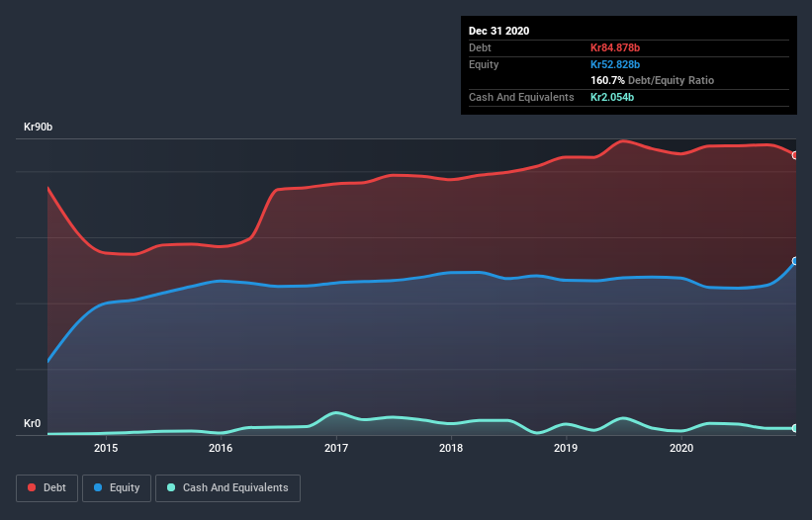This screenshot has height=520, width=812.
Task: Select the red Debt endpoint marker on chart
Action: 795,155
